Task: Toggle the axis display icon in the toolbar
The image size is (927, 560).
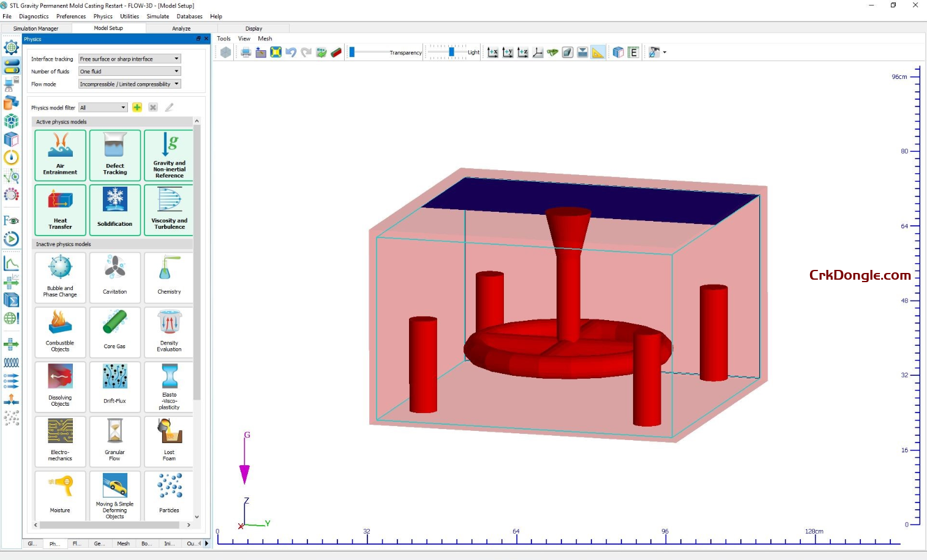Action: pyautogui.click(x=538, y=52)
